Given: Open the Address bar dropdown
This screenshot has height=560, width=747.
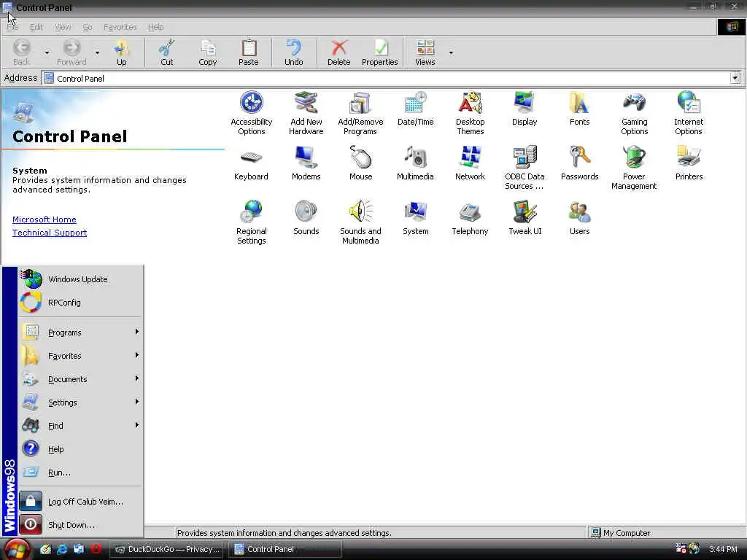Looking at the screenshot, I should coord(735,78).
